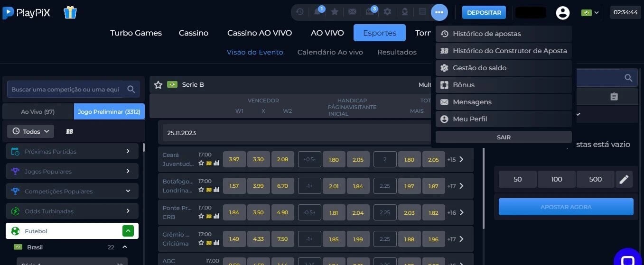The width and height of the screenshot is (644, 265).
Task: Click the search magnifier in competition search
Action: click(131, 89)
